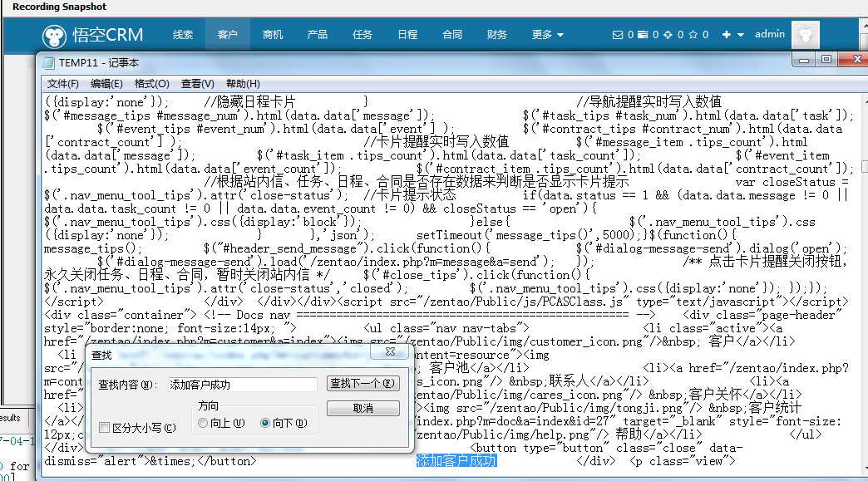
Task: Open the 格式(O) menu in Notepad
Action: [151, 84]
